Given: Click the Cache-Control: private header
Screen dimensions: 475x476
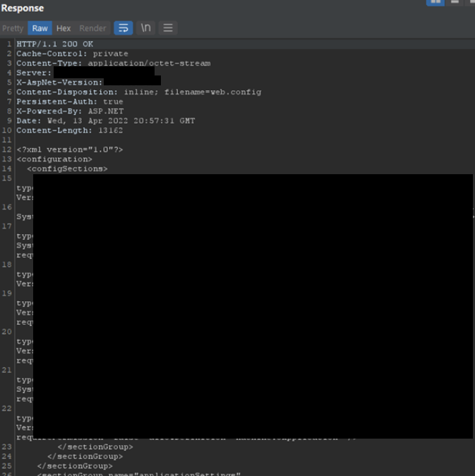Looking at the screenshot, I should 72,54.
